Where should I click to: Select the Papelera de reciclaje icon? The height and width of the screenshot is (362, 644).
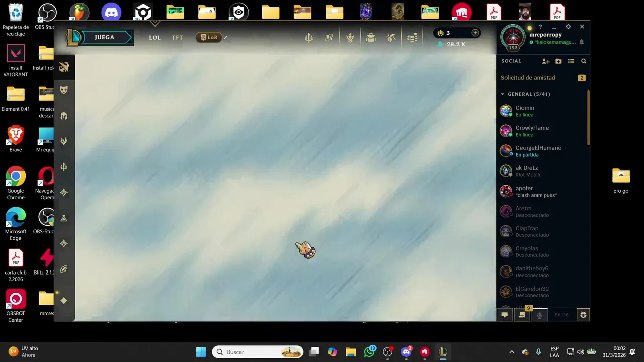pyautogui.click(x=16, y=20)
